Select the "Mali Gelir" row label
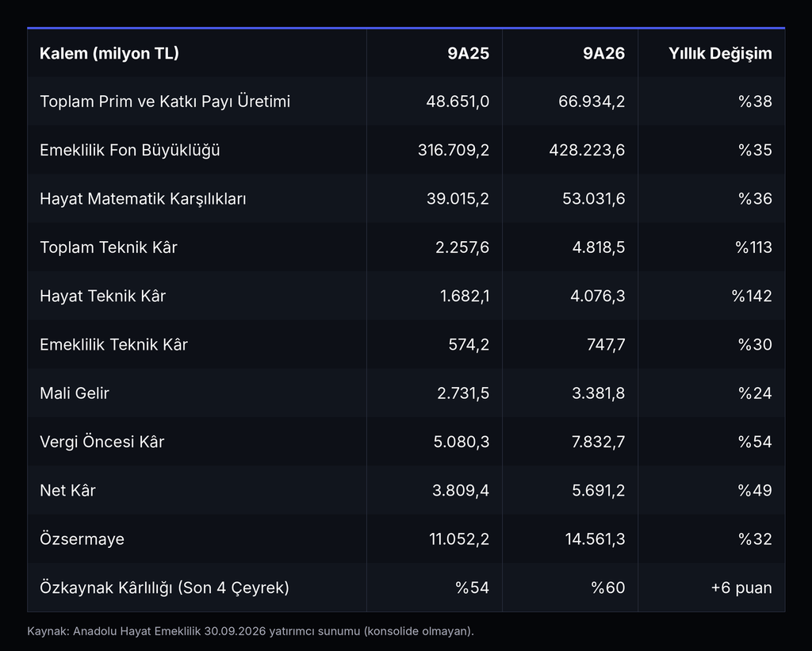Image resolution: width=812 pixels, height=651 pixels. point(75,393)
